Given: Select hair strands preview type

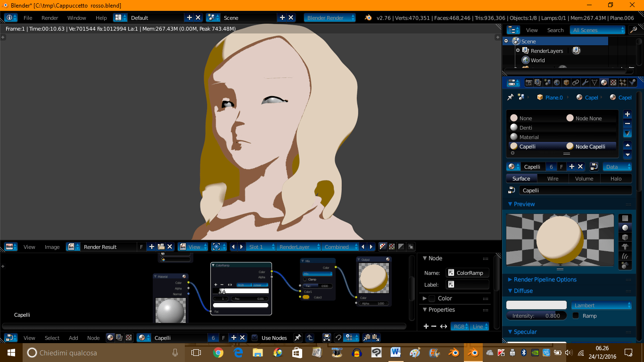Looking at the screenshot, I should coord(625,256).
